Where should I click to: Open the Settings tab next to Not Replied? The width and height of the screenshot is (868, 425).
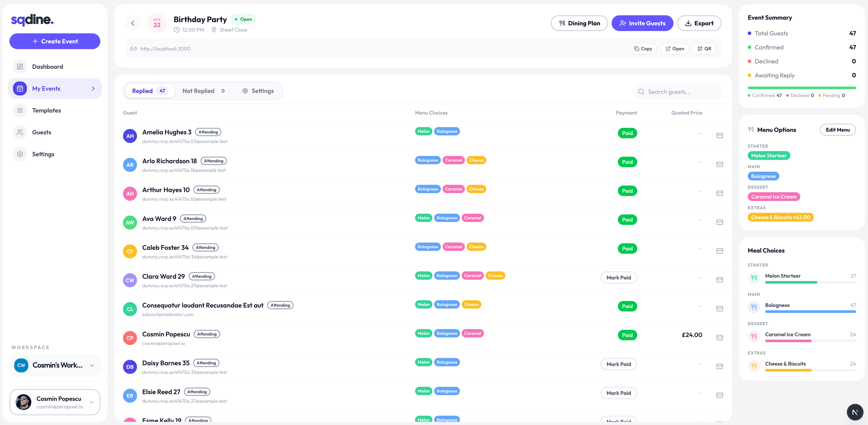pos(258,91)
